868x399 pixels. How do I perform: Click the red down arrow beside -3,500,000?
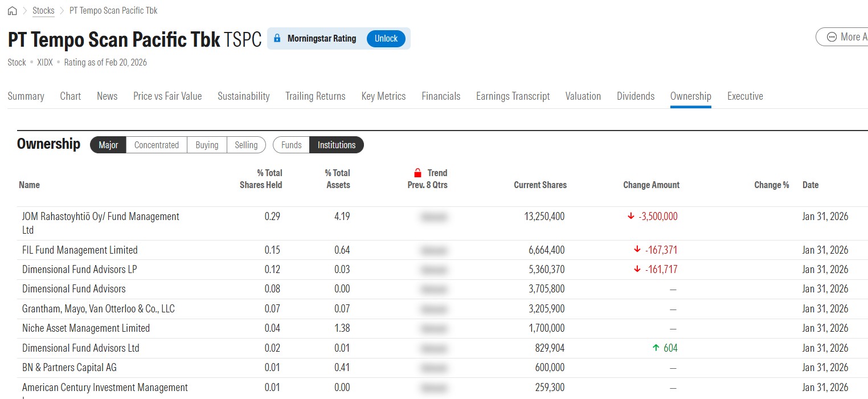point(630,217)
